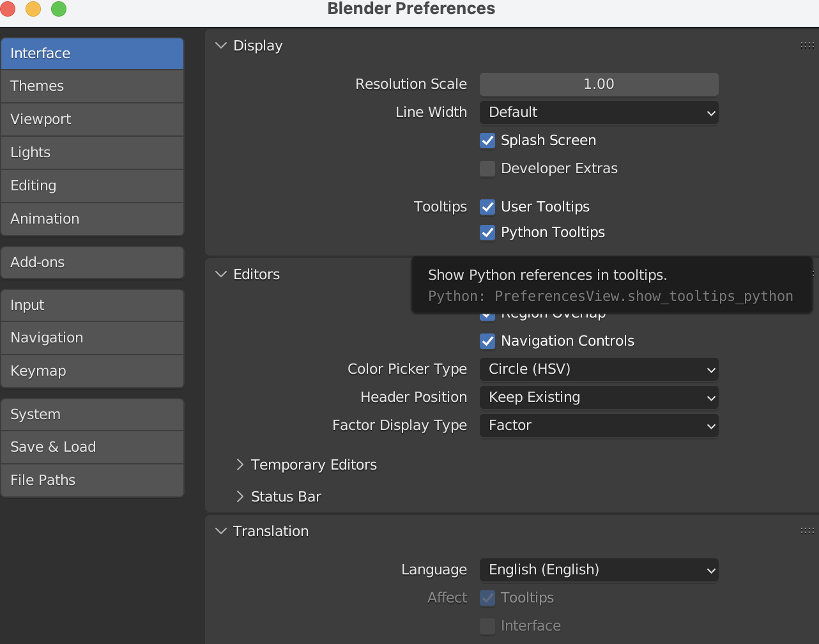Toggle Navigation Controls checkbox
This screenshot has height=644, width=819.
pyautogui.click(x=487, y=341)
